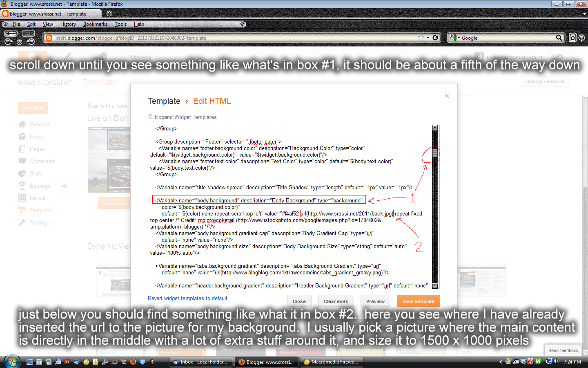The height and width of the screenshot is (368, 588).
Task: Close the Edit HTML dialog with the X
Action: (447, 96)
